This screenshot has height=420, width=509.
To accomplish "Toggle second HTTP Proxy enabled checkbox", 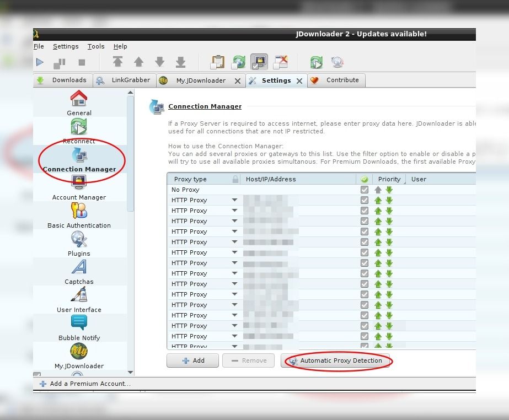I will 365,211.
